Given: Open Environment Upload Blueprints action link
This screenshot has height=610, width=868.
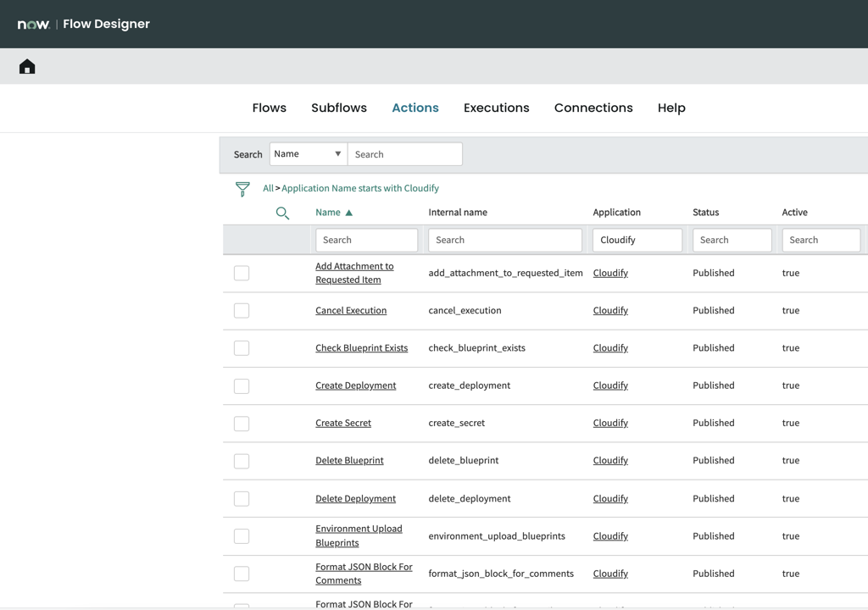Looking at the screenshot, I should click(x=359, y=535).
